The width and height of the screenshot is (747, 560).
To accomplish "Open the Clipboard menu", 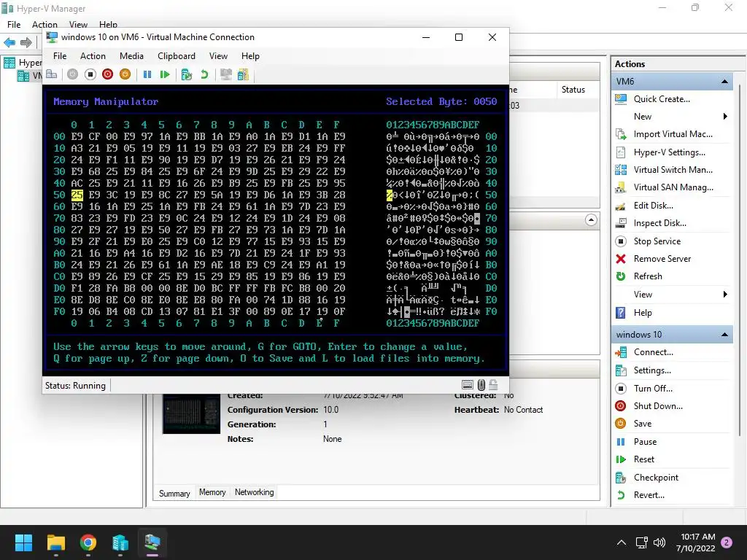I will click(177, 56).
